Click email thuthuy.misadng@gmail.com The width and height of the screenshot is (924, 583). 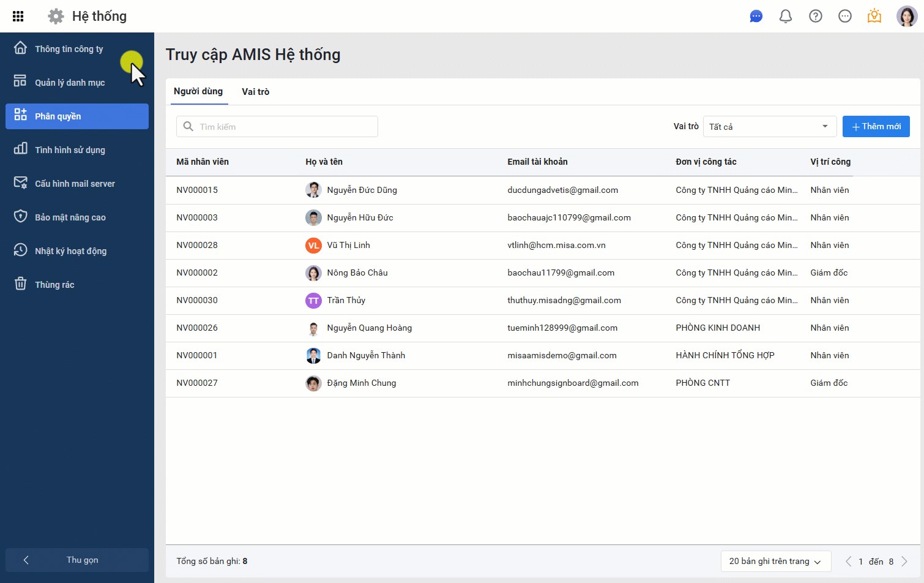pos(564,300)
